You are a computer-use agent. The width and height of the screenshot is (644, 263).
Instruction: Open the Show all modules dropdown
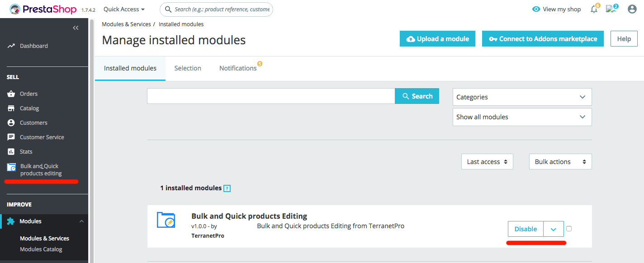(522, 117)
